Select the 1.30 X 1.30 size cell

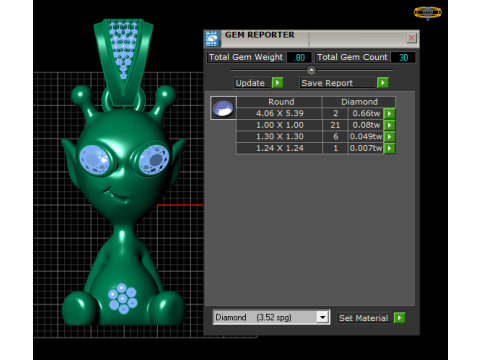[x=279, y=136]
